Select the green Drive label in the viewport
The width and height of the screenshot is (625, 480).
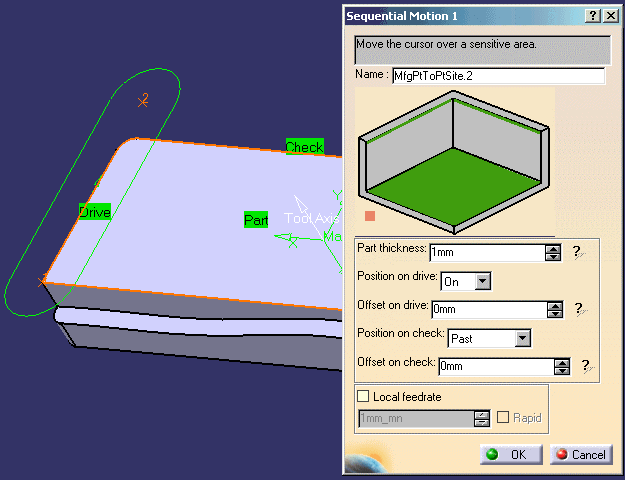click(95, 212)
